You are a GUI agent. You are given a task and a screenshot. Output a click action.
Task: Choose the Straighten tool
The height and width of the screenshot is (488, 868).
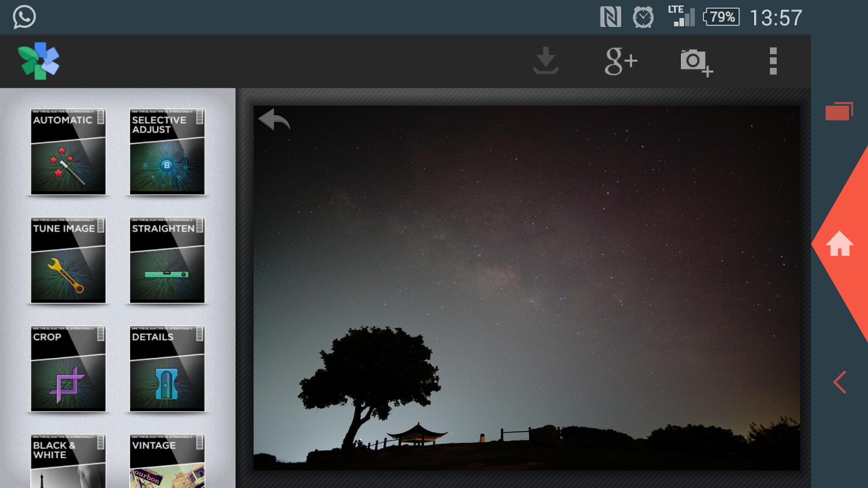point(167,260)
